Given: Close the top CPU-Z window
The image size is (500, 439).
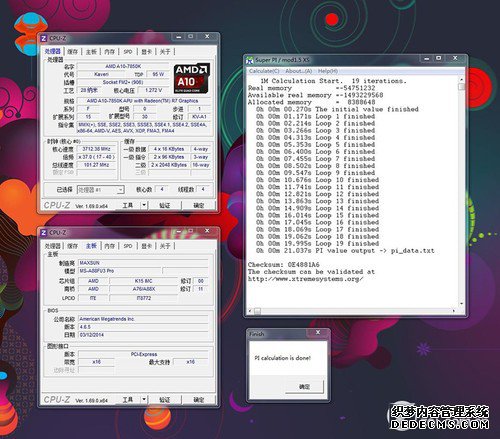Looking at the screenshot, I should (207, 36).
